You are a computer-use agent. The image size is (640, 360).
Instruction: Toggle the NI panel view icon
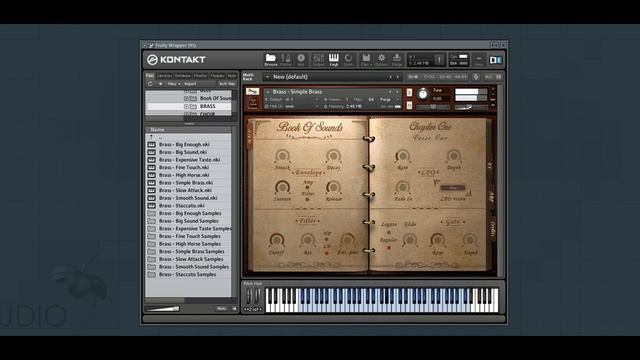(496, 60)
